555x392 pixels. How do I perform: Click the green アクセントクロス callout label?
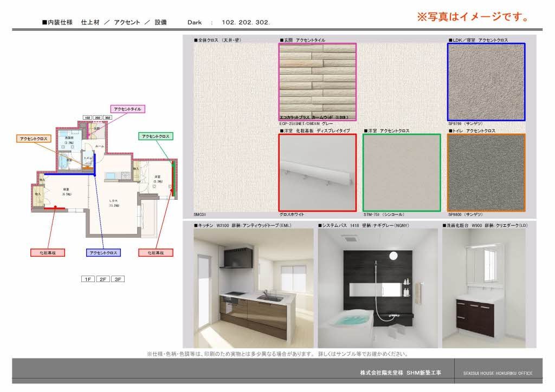tap(156, 136)
